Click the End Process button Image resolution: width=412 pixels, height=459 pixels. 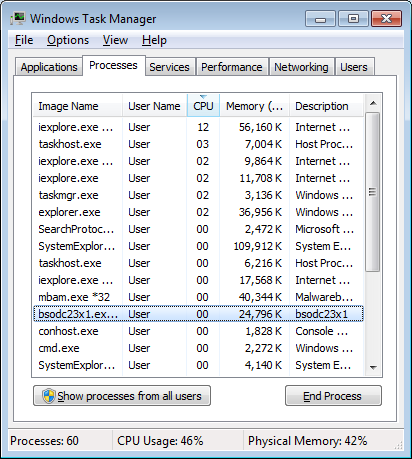333,396
